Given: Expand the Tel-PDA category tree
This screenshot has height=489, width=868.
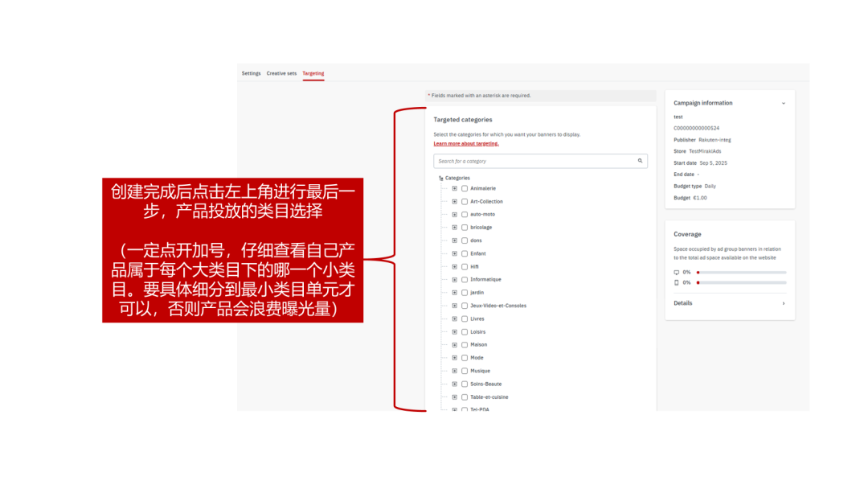Looking at the screenshot, I should click(454, 409).
